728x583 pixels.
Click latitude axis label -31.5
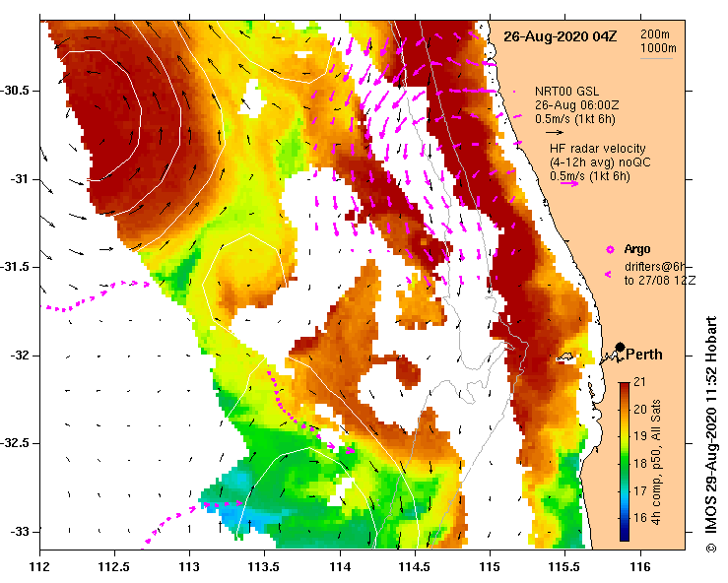pyautogui.click(x=15, y=267)
